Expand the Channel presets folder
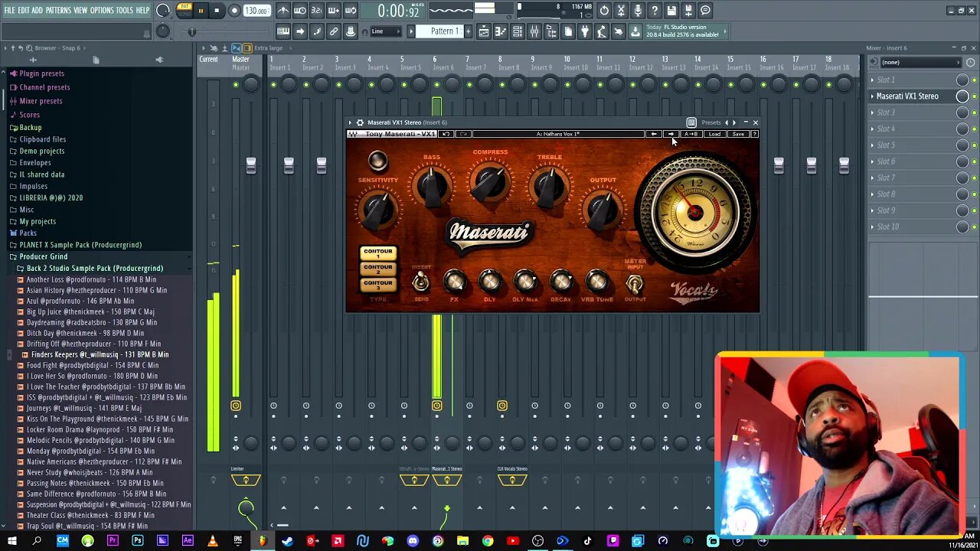The width and height of the screenshot is (980, 551). click(44, 87)
